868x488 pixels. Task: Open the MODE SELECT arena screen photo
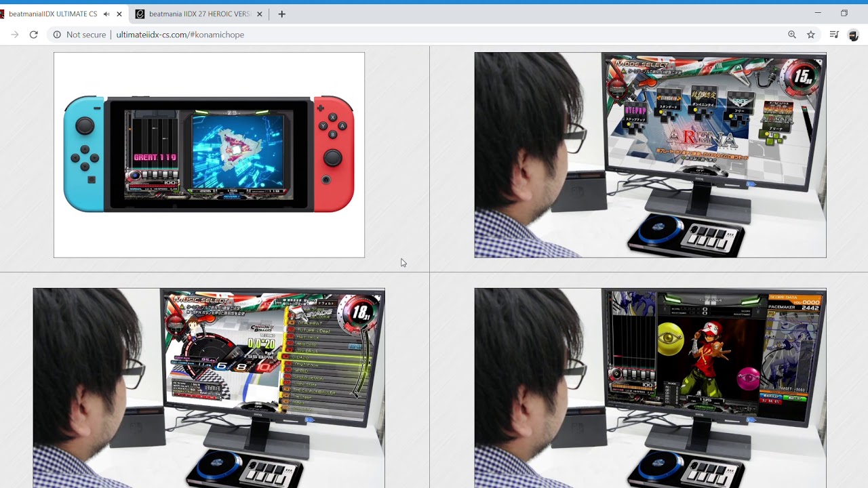point(650,155)
